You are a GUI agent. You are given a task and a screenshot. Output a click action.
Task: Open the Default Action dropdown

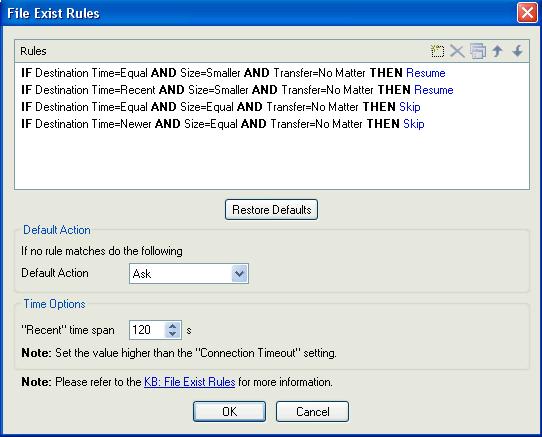(x=239, y=273)
